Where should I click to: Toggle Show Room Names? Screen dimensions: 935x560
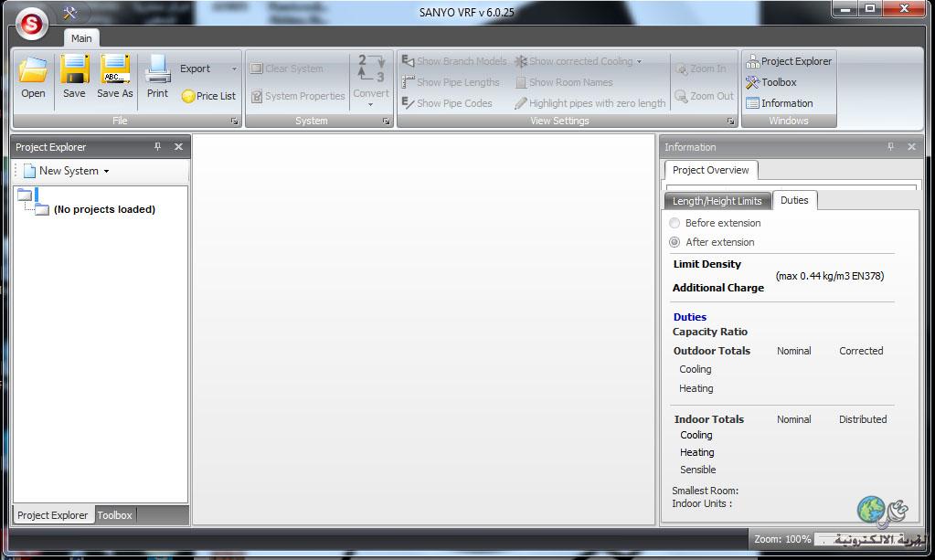pyautogui.click(x=564, y=82)
